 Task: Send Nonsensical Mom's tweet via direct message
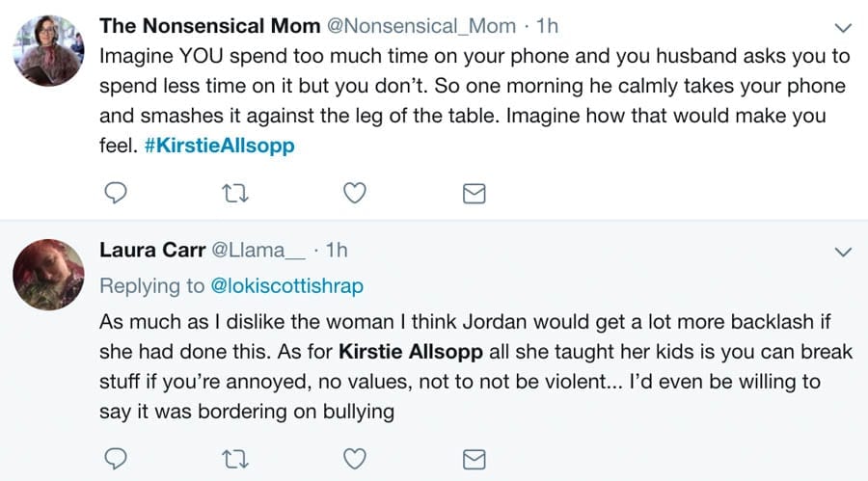474,194
